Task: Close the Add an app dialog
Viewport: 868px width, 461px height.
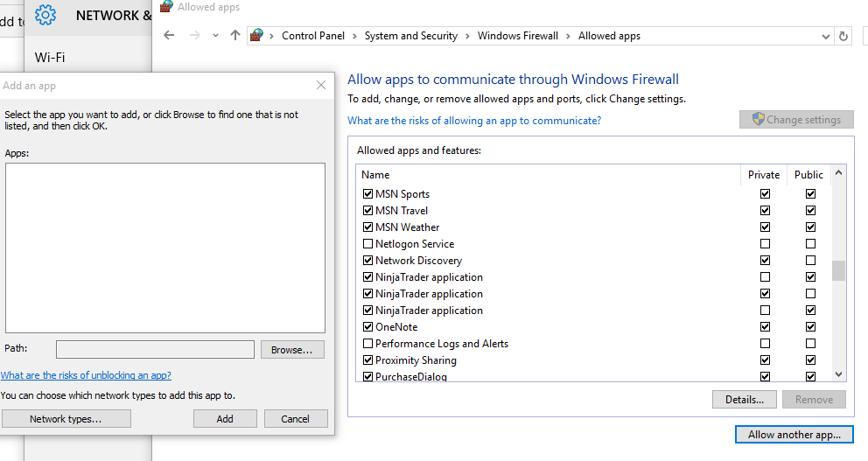Action: [x=321, y=86]
